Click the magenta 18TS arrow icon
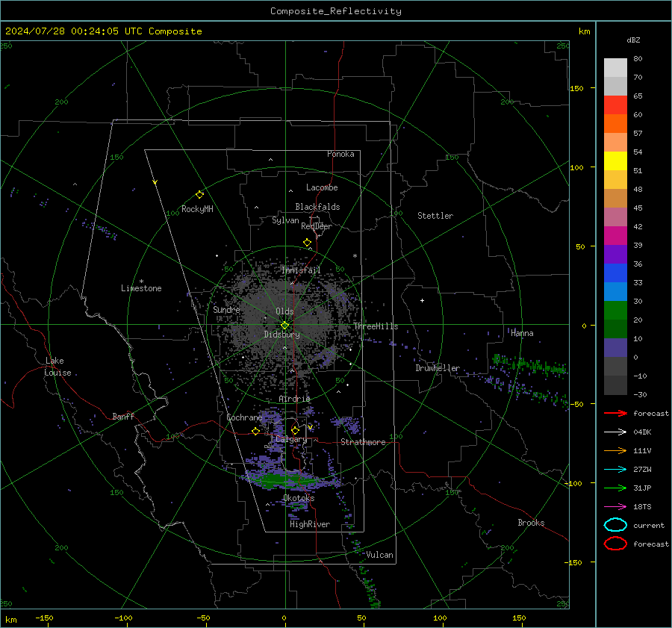 [615, 507]
